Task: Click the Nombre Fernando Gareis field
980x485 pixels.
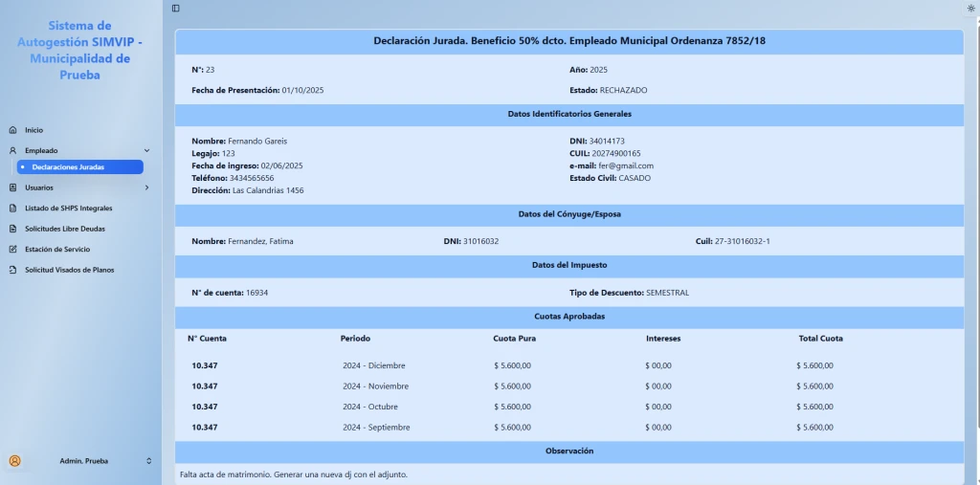Action: (239, 142)
